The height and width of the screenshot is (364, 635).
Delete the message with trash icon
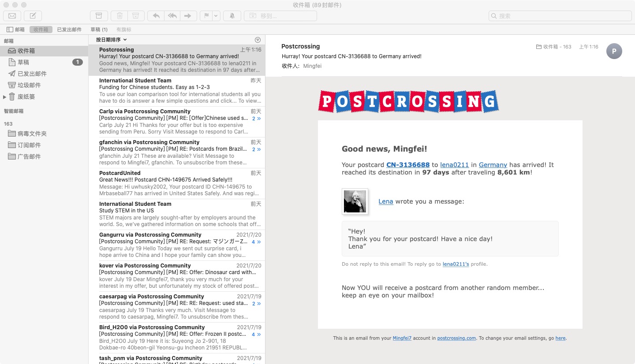point(120,16)
